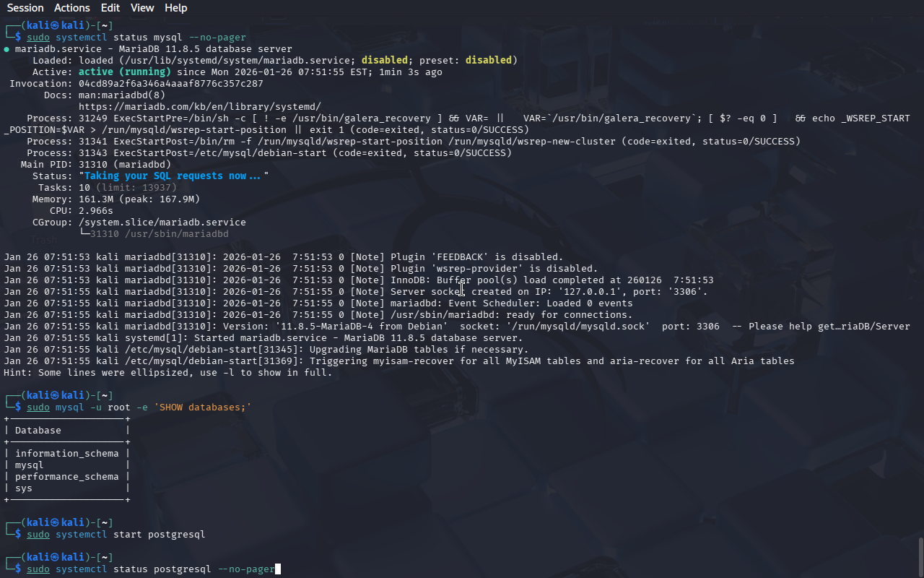924x578 pixels.
Task: Open the Actions menu
Action: coord(72,8)
